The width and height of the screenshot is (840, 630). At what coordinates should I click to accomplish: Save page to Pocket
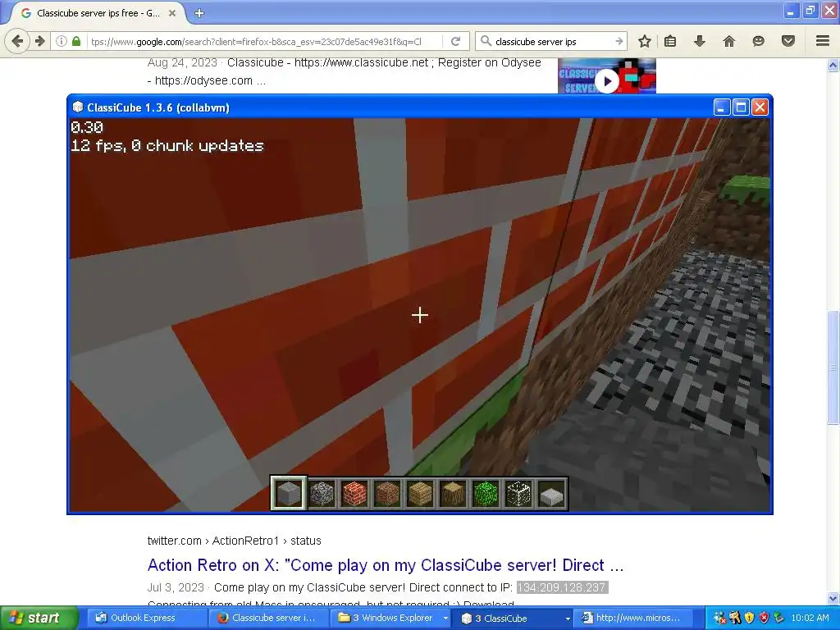tap(788, 41)
